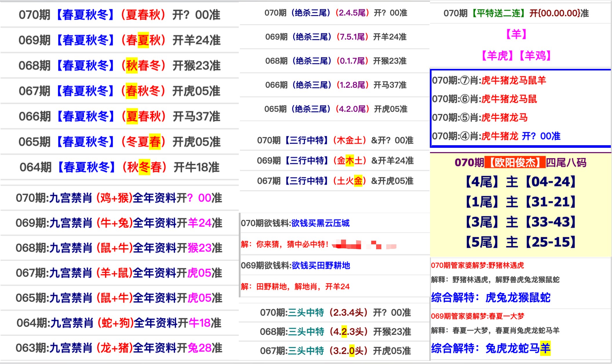Click the 综合解特 虎兔龙猴鼠蛇 line
The width and height of the screenshot is (612, 364).
coord(491,298)
